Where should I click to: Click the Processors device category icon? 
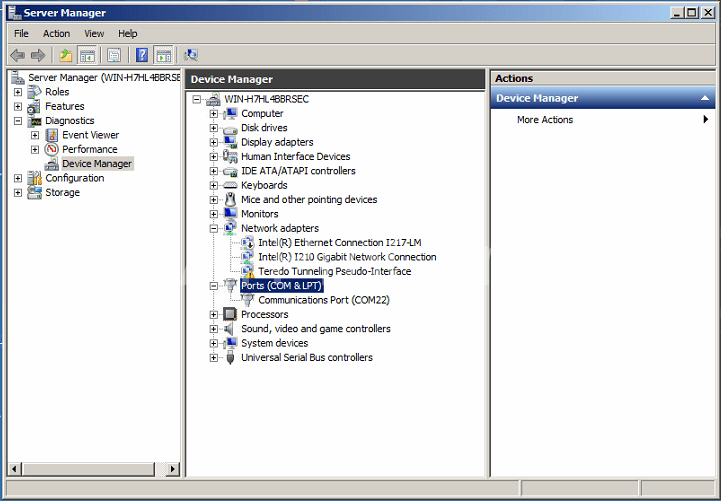pos(230,314)
